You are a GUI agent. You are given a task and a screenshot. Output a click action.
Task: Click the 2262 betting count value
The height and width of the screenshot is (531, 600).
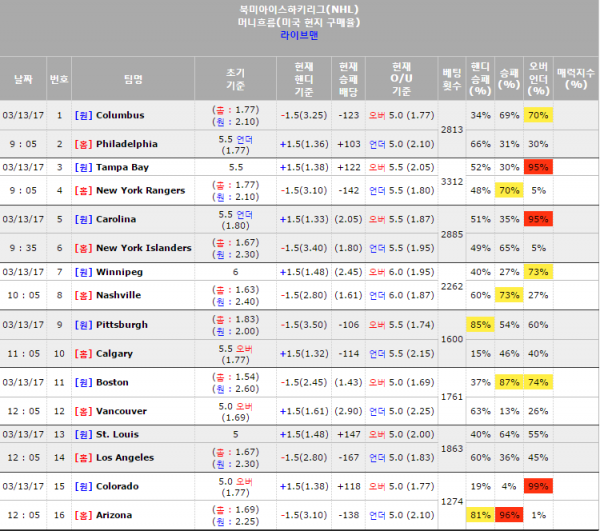[x=452, y=287]
